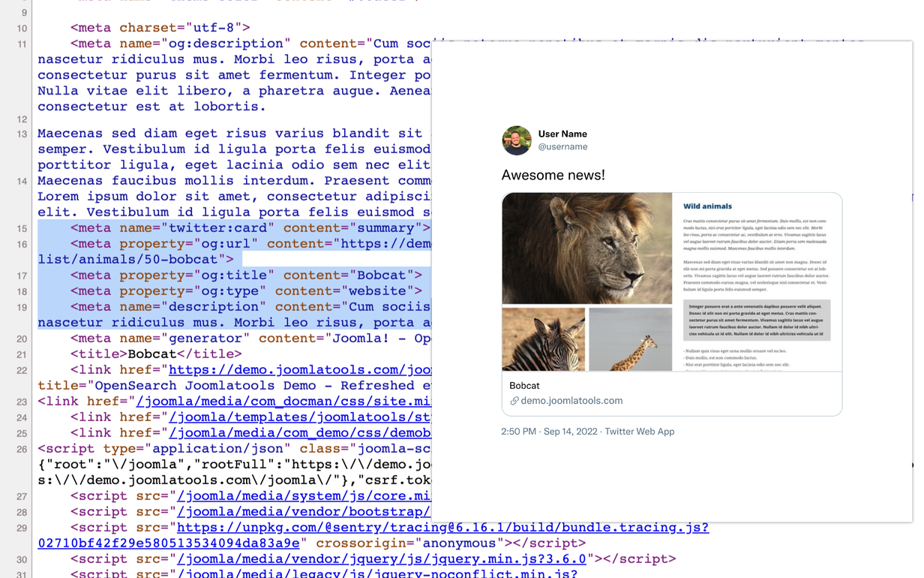Click the "Bobcat" card title
924x578 pixels.
(x=524, y=385)
